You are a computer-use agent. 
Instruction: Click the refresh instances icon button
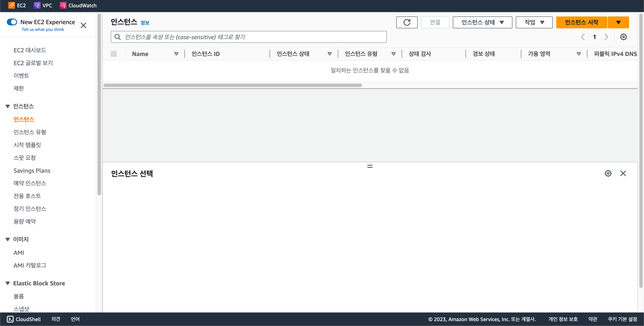coord(407,23)
